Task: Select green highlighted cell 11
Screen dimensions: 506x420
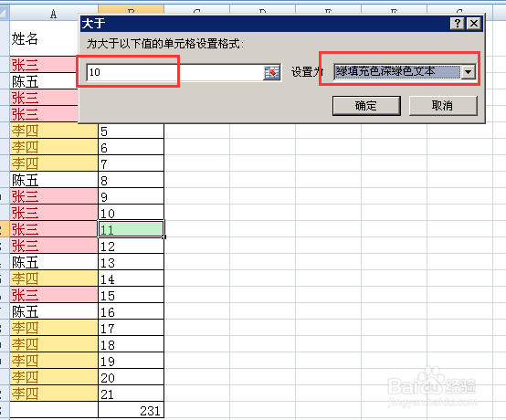Action: coord(131,229)
